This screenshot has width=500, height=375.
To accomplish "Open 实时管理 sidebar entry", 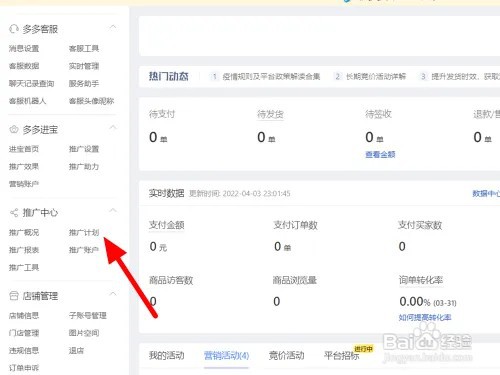I will [84, 66].
